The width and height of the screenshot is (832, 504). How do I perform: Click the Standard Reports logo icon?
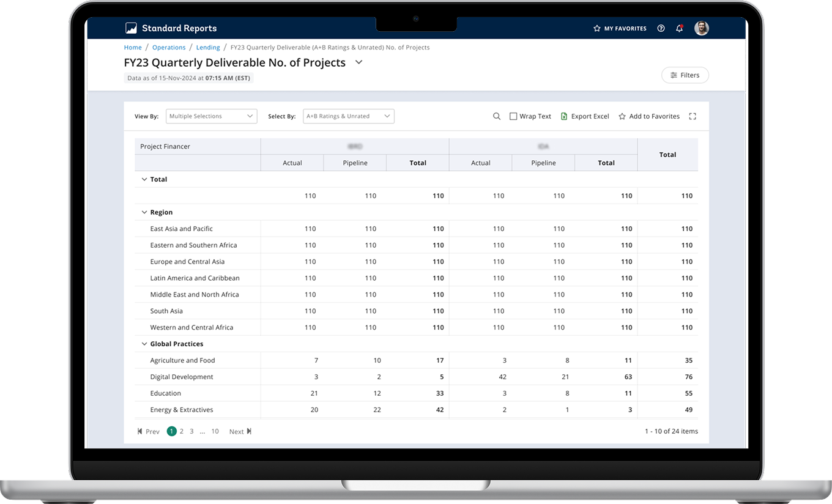[x=131, y=28]
